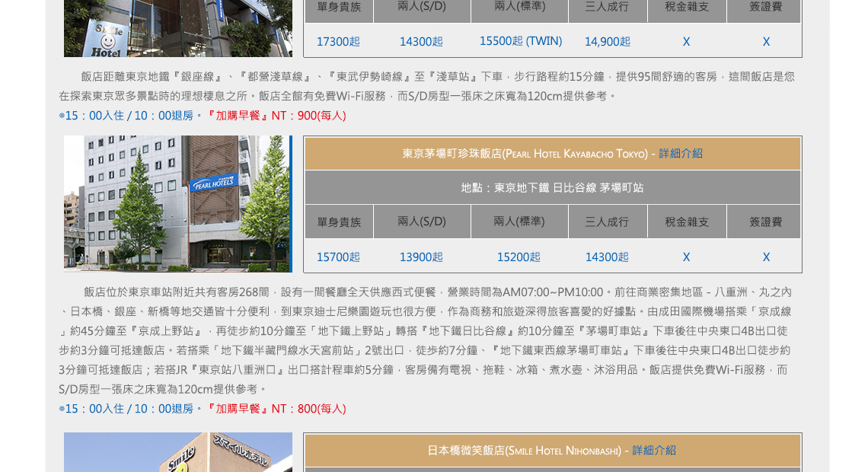Viewport: 868px width, 472px height.
Task: Click the Pearl Hotel Kayabacho Tokyo title
Action: point(525,154)
